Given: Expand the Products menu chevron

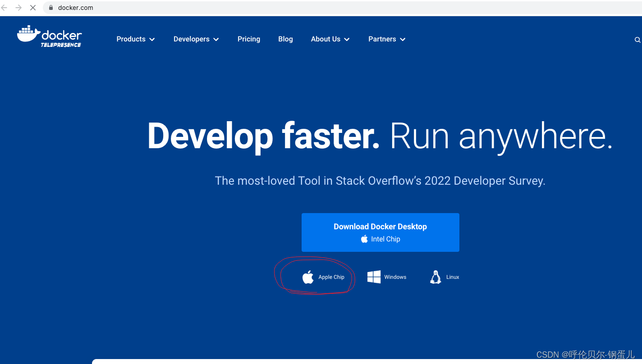Looking at the screenshot, I should click(152, 40).
